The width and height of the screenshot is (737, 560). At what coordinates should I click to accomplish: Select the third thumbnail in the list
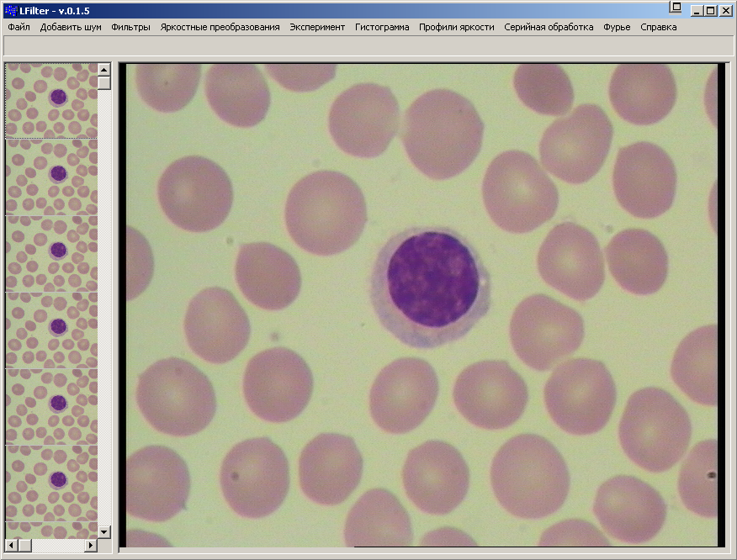51,254
